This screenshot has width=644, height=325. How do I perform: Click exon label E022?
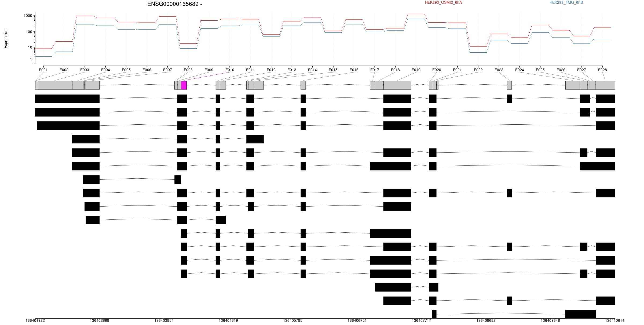coord(478,70)
